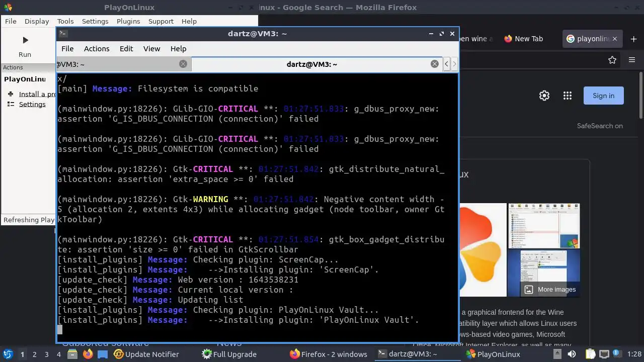The image size is (644, 362).
Task: Open PlayOnLinux Display menu
Action: coord(37,21)
